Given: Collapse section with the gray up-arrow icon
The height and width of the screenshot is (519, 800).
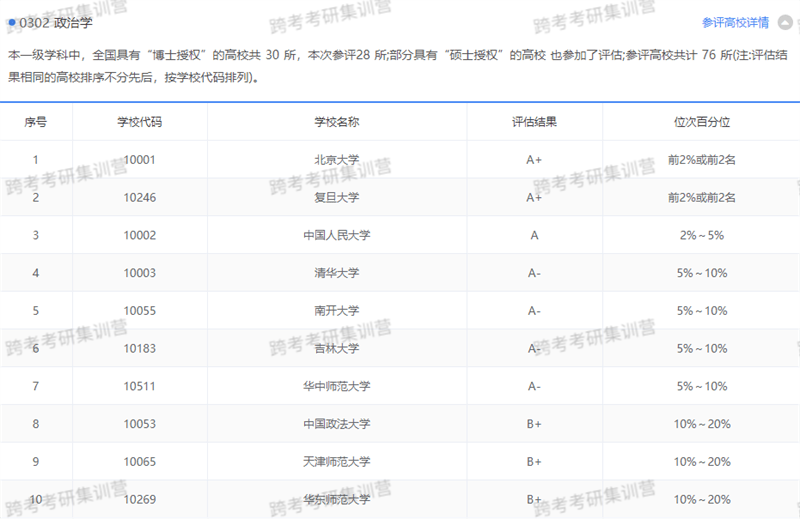Looking at the screenshot, I should point(785,22).
